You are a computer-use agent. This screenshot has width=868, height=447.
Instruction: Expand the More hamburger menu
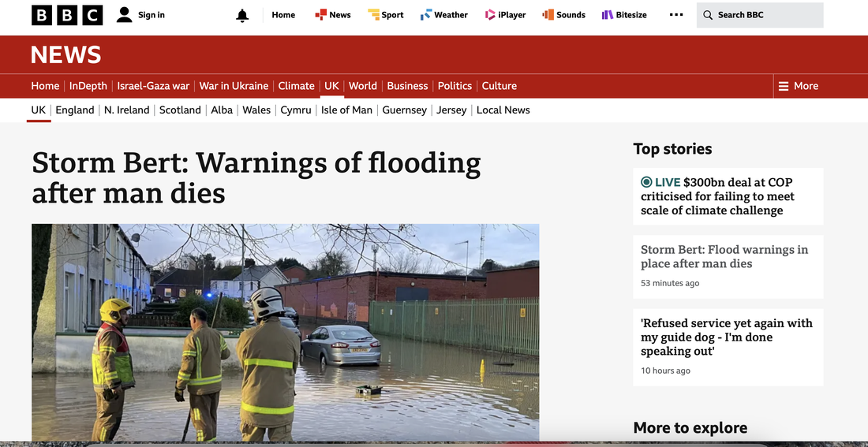tap(799, 86)
